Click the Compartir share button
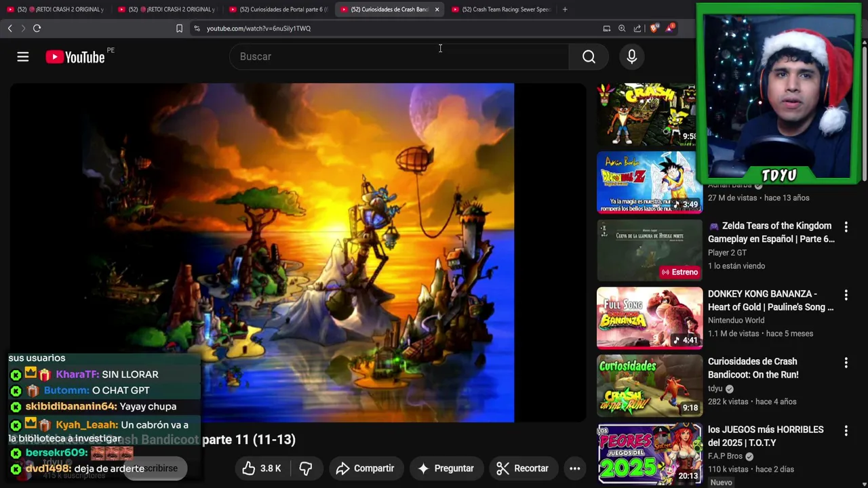The width and height of the screenshot is (868, 488). 365,468
